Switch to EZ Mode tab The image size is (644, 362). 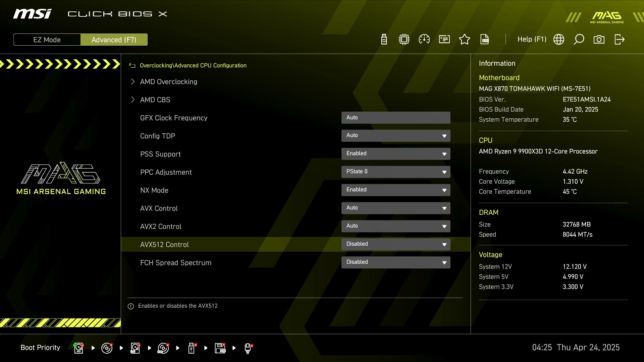[47, 40]
